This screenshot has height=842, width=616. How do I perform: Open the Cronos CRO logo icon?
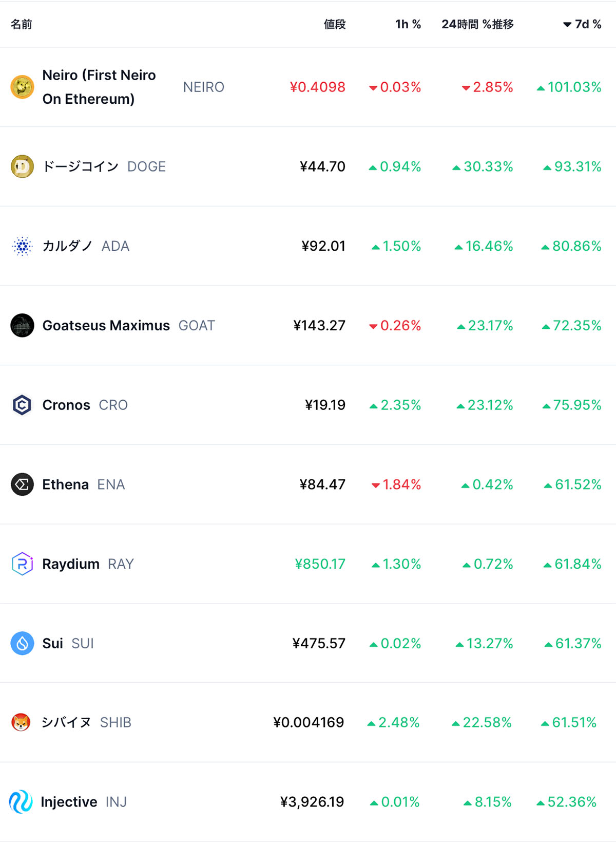[x=22, y=405]
